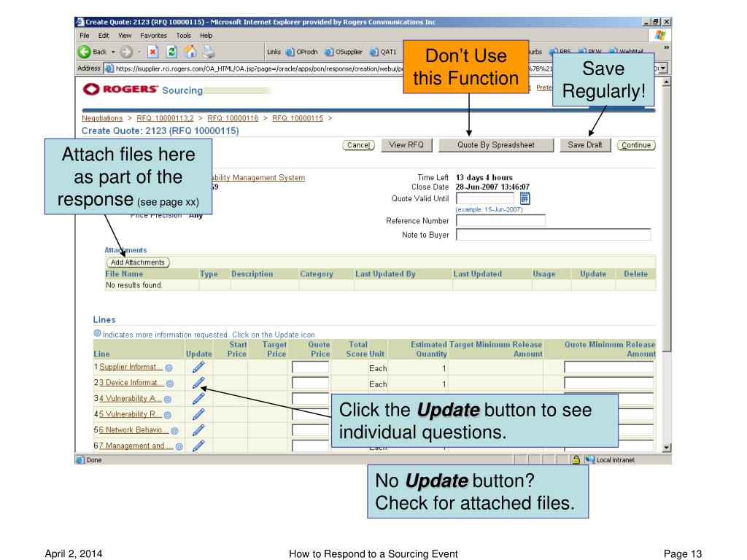Click the Back arrow icon in the toolbar
747x560 pixels.
tap(85, 52)
